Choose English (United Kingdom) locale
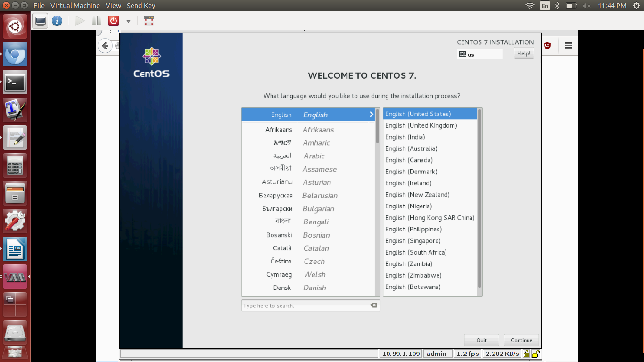The image size is (644, 362). tap(430, 125)
